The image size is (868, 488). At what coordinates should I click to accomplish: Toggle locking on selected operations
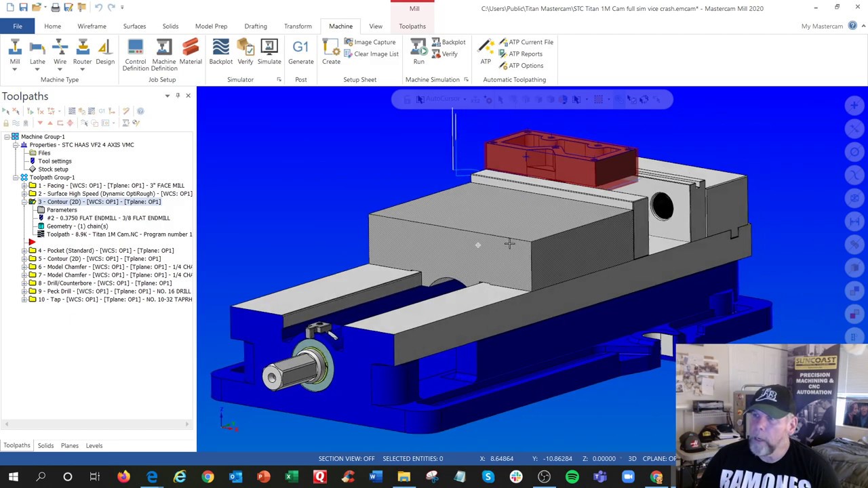pyautogui.click(x=6, y=123)
